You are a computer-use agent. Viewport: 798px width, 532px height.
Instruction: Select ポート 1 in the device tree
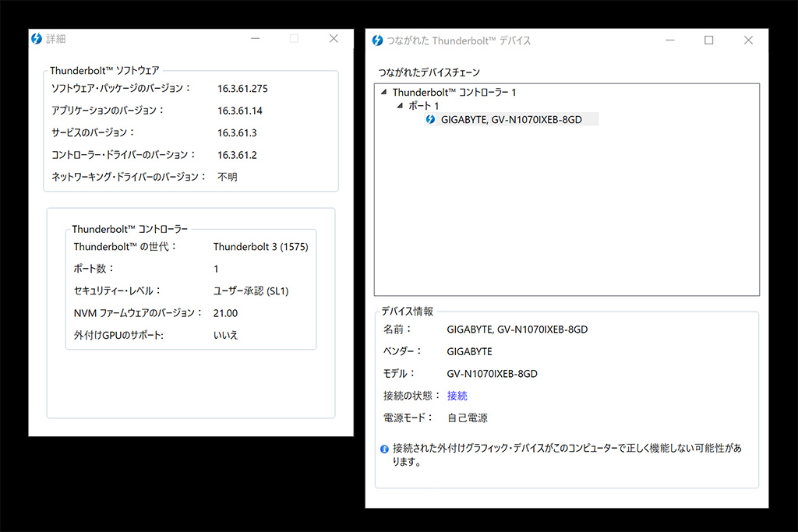424,106
